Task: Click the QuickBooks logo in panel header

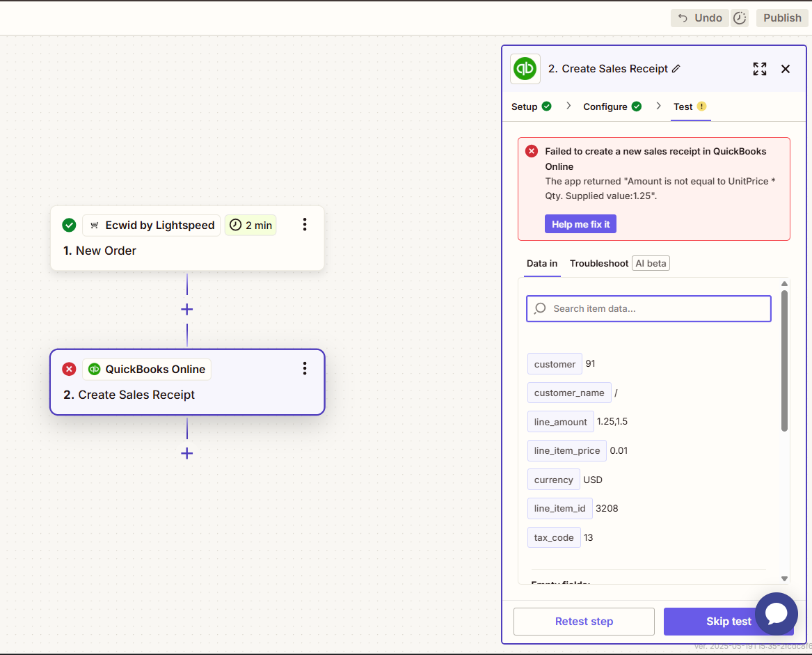Action: point(525,69)
